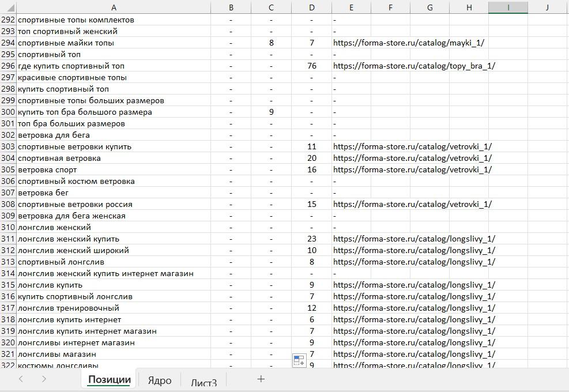This screenshot has height=392, width=569.
Task: Select row 300 by its row header
Action: tap(8, 112)
